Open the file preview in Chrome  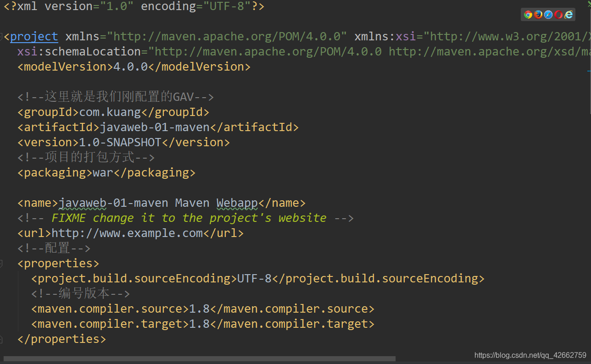[528, 15]
